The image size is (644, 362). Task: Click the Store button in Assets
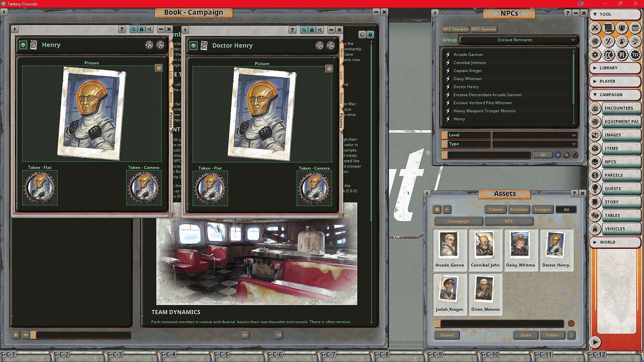pyautogui.click(x=525, y=335)
